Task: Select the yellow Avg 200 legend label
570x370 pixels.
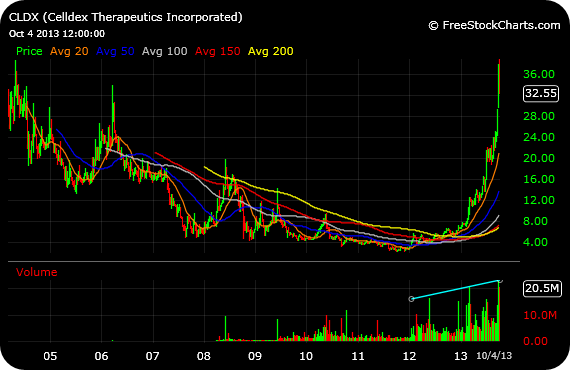Action: click(270, 51)
